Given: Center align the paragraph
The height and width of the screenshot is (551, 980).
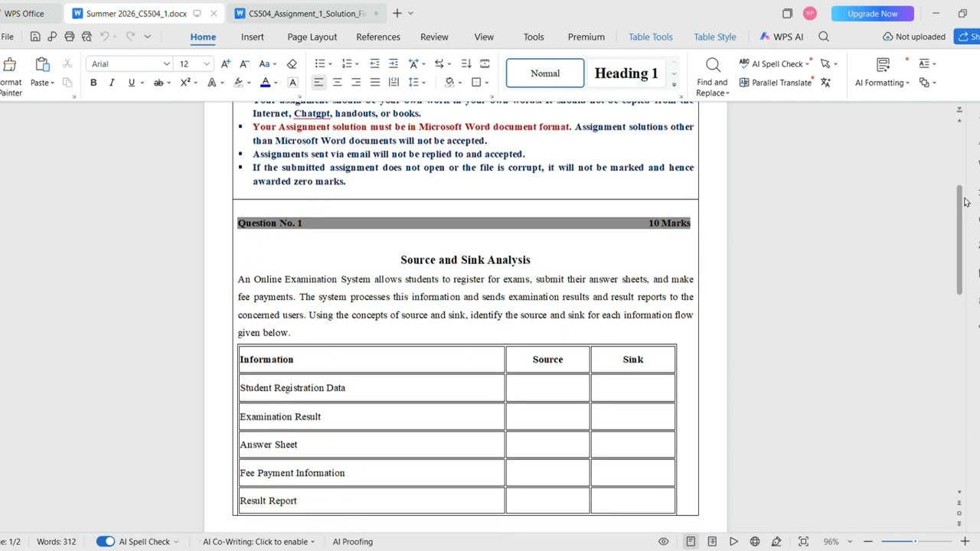Looking at the screenshot, I should (x=337, y=83).
